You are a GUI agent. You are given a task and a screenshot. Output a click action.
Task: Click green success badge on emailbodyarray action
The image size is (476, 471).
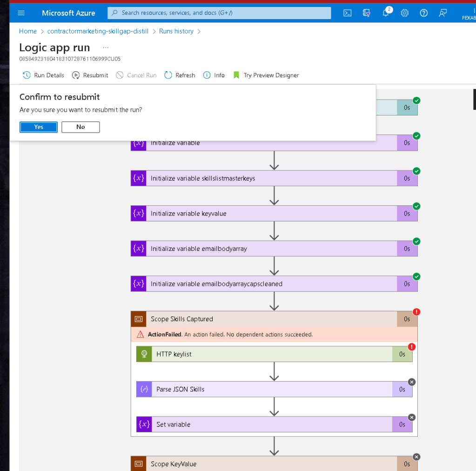point(416,242)
